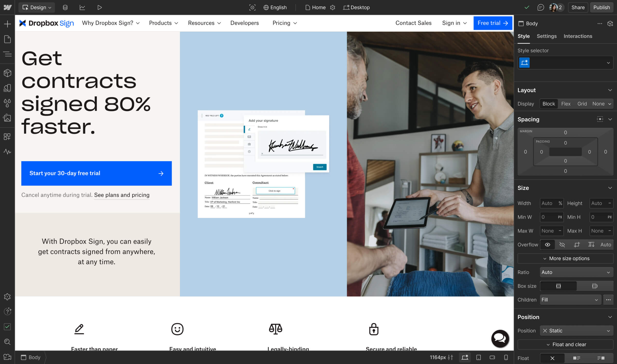Click the blue style selector chip
The image size is (617, 364).
(x=524, y=62)
